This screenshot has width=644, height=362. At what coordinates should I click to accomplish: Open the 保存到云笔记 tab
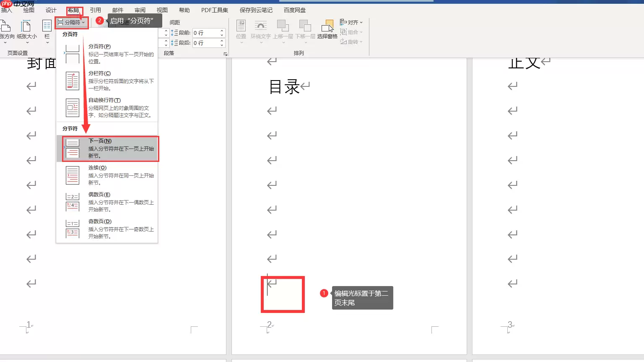pos(256,10)
